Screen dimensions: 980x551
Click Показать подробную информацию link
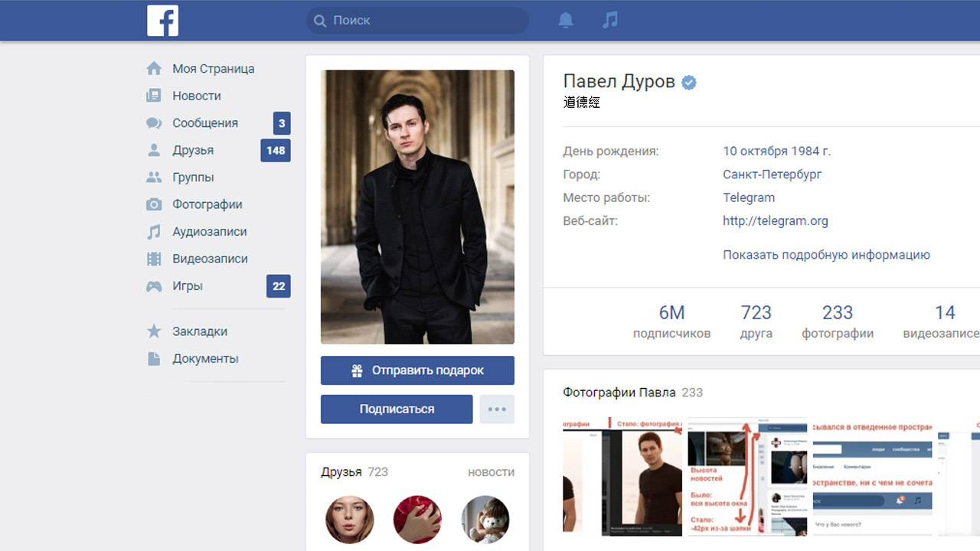(826, 255)
